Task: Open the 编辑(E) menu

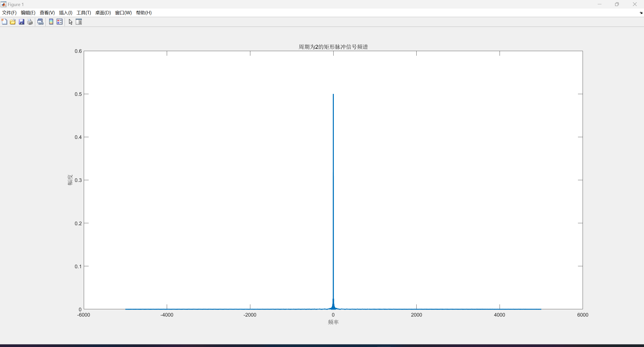Action: 28,13
